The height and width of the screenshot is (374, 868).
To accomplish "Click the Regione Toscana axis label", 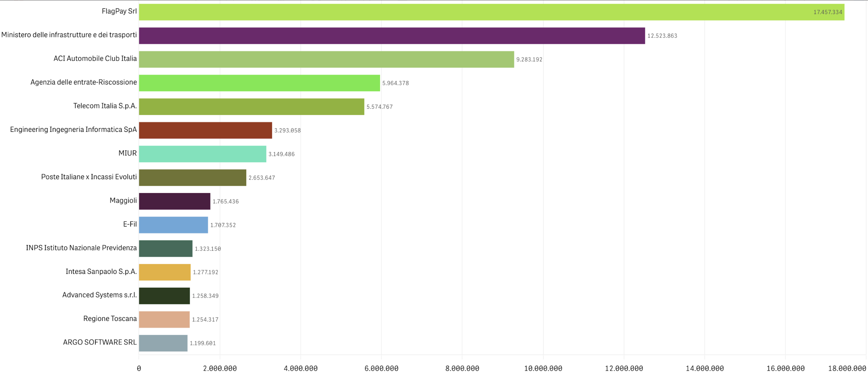I will click(110, 318).
